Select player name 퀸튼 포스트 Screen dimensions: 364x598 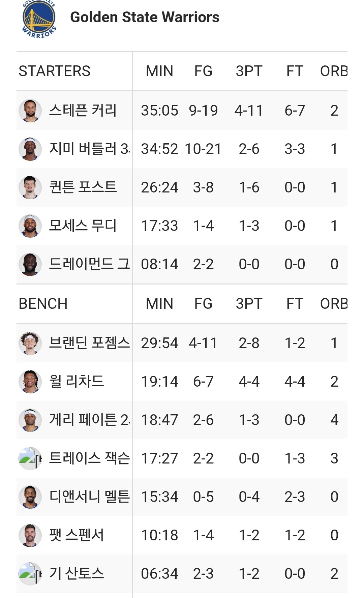(x=83, y=187)
